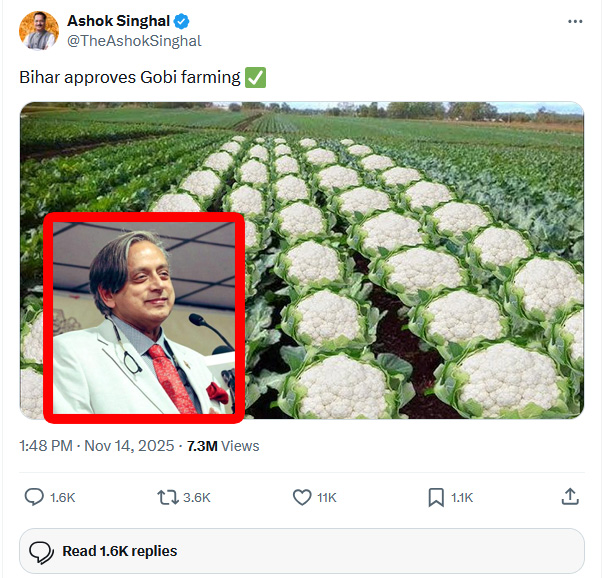
Task: Click the chat bubble icon beside Read replies
Action: 41,552
